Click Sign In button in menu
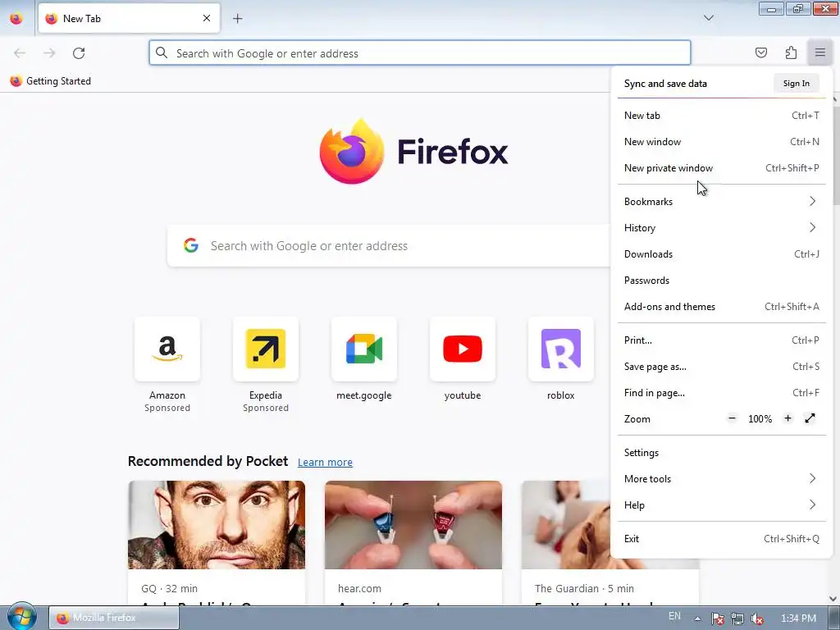Image resolution: width=840 pixels, height=630 pixels. (796, 83)
